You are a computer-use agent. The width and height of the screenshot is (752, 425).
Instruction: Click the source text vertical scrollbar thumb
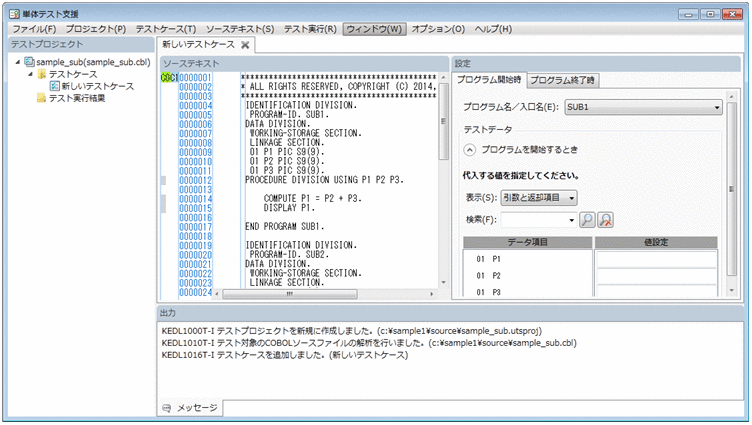click(x=444, y=122)
